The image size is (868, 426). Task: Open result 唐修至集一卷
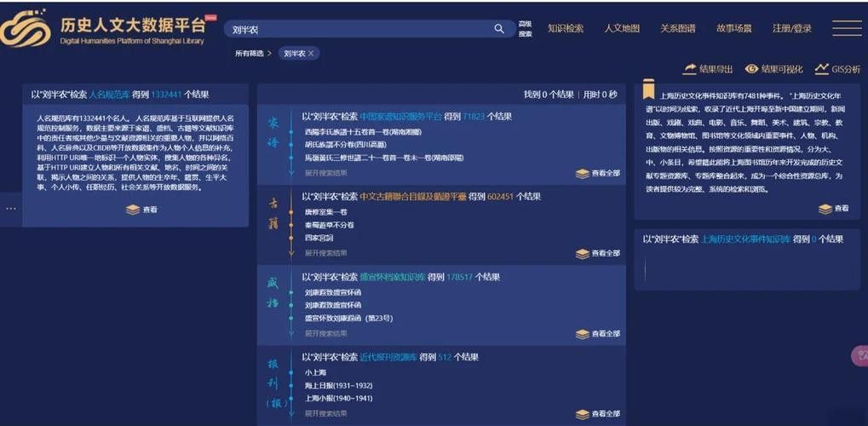point(326,212)
